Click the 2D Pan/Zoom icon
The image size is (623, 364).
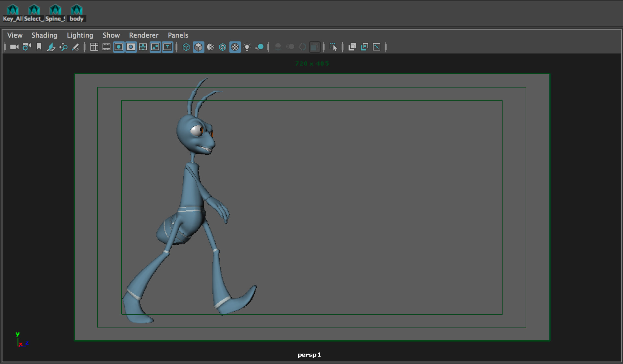pyautogui.click(x=63, y=47)
